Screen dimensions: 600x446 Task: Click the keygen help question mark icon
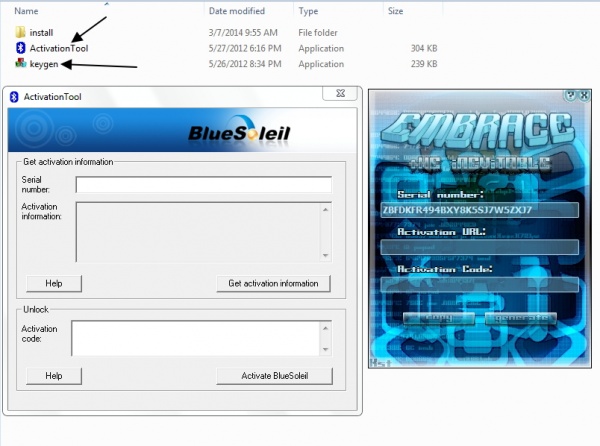click(x=571, y=95)
